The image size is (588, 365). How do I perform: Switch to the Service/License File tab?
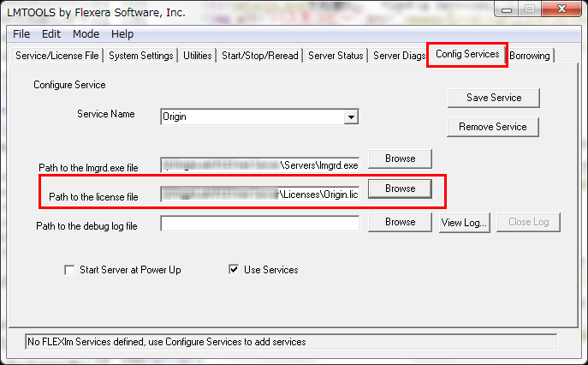pyautogui.click(x=57, y=56)
